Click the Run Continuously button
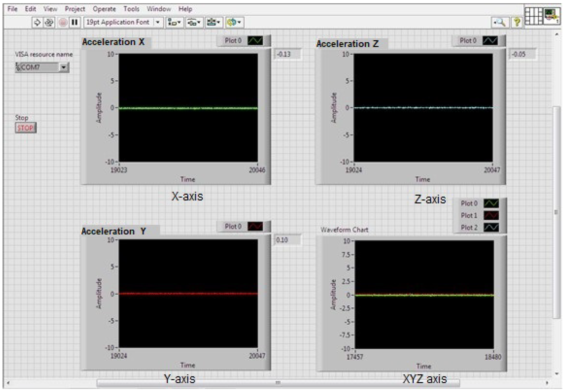The height and width of the screenshot is (392, 566). [x=49, y=23]
